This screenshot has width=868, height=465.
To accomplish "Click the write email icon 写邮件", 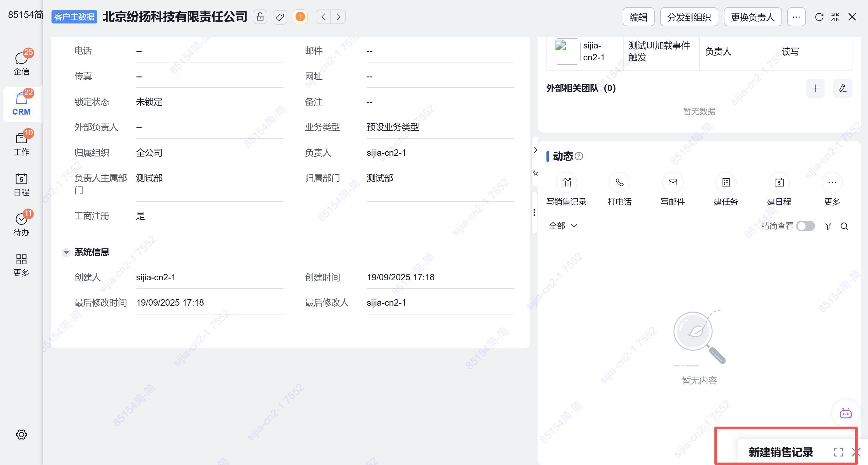I will tap(673, 183).
